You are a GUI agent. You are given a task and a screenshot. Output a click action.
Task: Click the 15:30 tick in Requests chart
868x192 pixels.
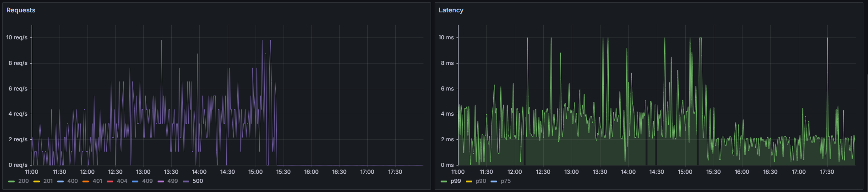(284, 172)
